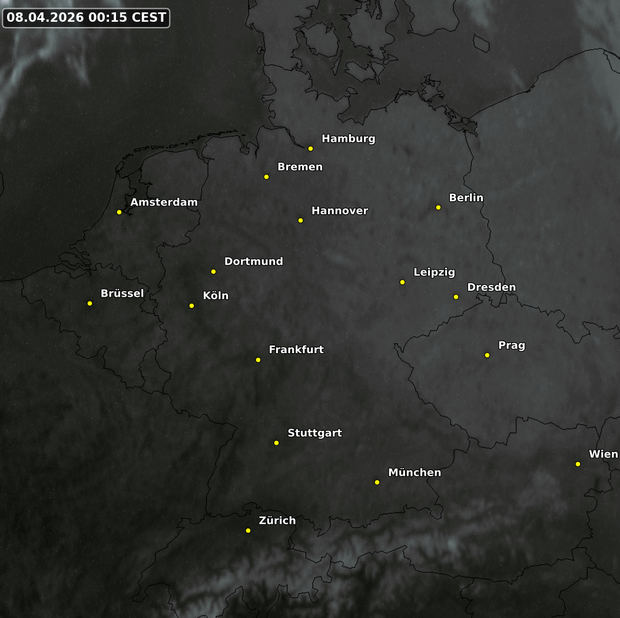This screenshot has width=620, height=618.
Task: Click the yellow dot marking Leipzig
Action: point(403,282)
